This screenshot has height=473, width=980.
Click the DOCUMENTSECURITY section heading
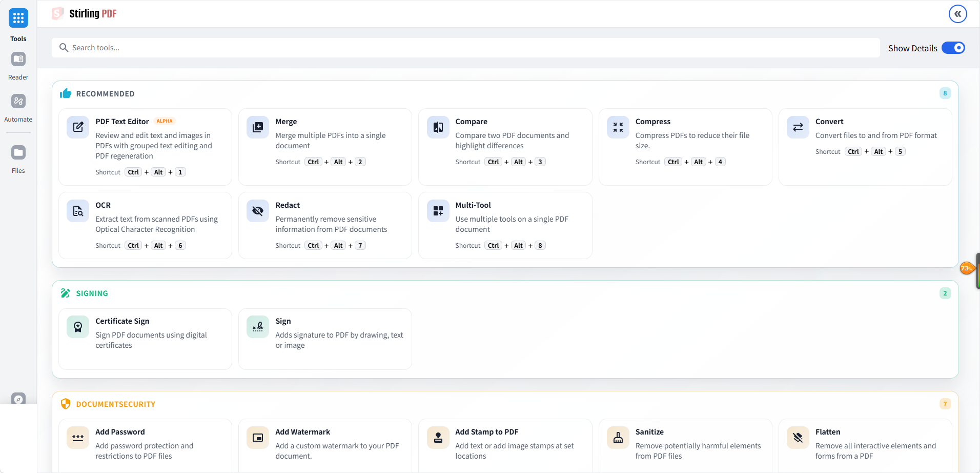coord(116,404)
